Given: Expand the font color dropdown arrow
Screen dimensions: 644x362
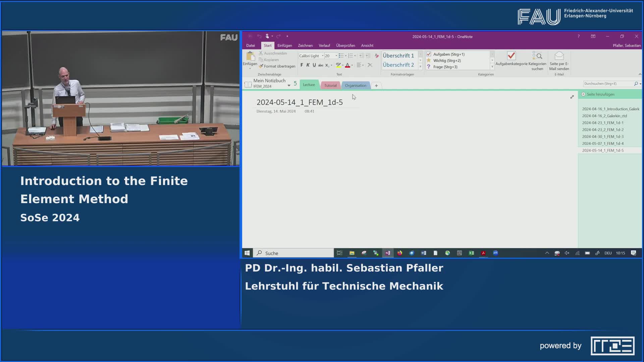Looking at the screenshot, I should tap(352, 65).
